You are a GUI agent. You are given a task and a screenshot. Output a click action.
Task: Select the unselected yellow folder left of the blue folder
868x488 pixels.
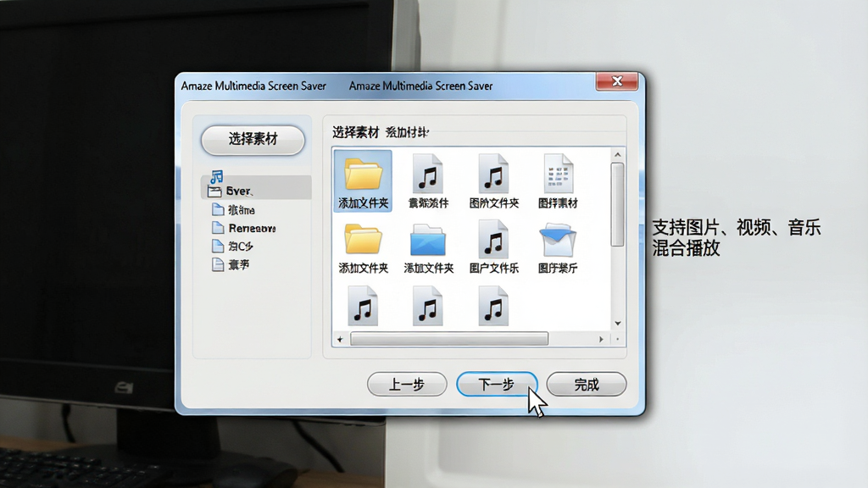[363, 248]
